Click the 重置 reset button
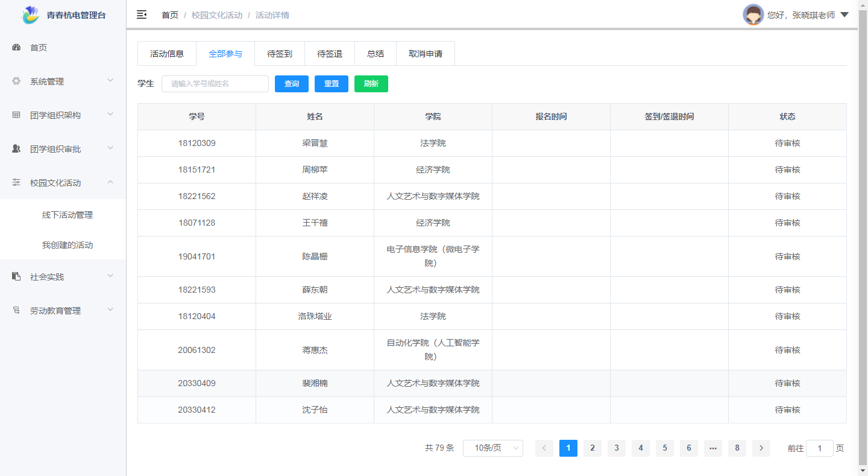 332,84
